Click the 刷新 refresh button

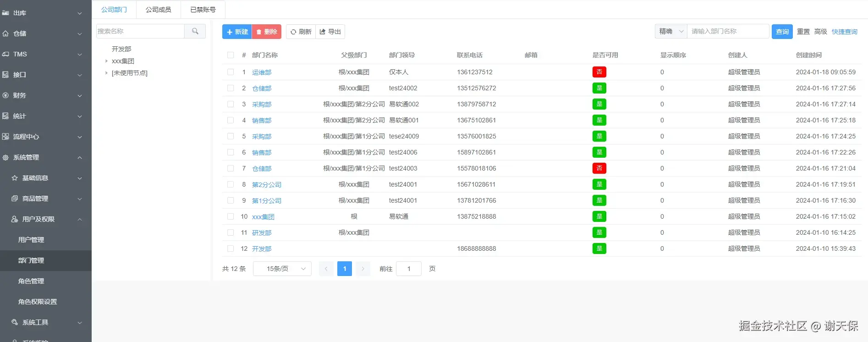301,32
